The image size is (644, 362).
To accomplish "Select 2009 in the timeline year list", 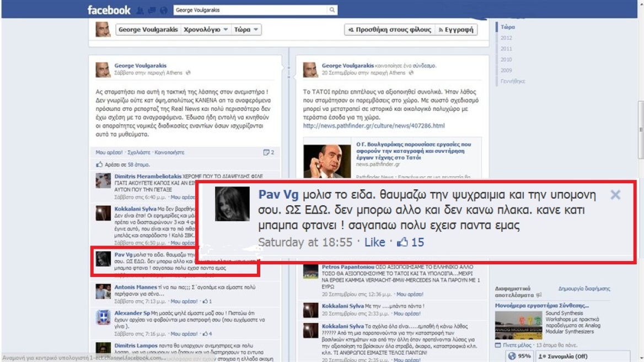I will (x=506, y=70).
